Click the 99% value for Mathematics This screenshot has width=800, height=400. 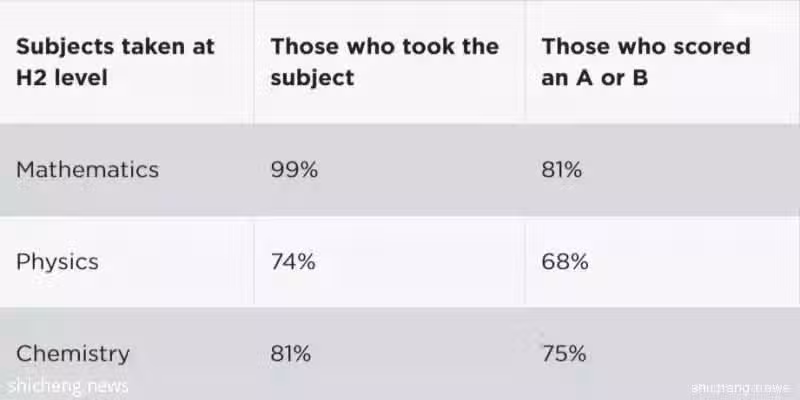(294, 169)
